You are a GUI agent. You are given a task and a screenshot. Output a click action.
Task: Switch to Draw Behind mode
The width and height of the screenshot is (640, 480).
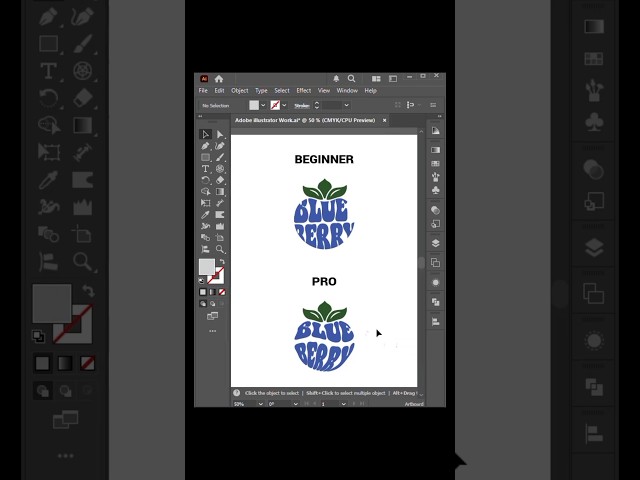coord(212,304)
